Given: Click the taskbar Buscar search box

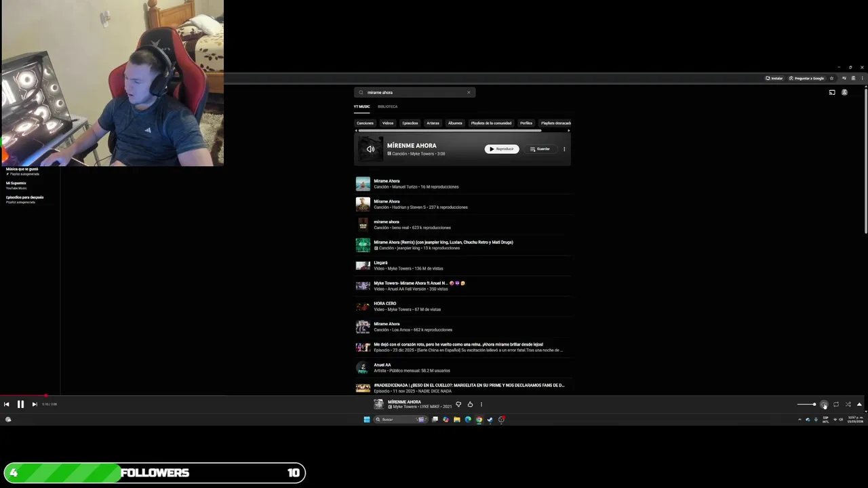Looking at the screenshot, I should 400,420.
